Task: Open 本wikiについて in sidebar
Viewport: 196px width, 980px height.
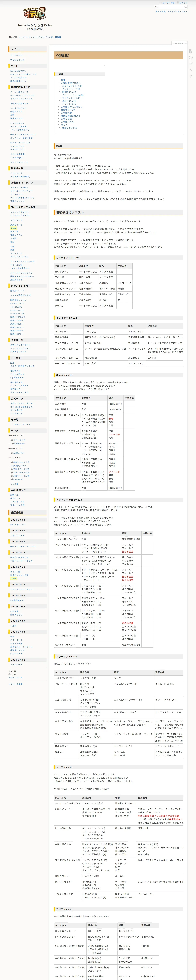Action: tap(17, 60)
